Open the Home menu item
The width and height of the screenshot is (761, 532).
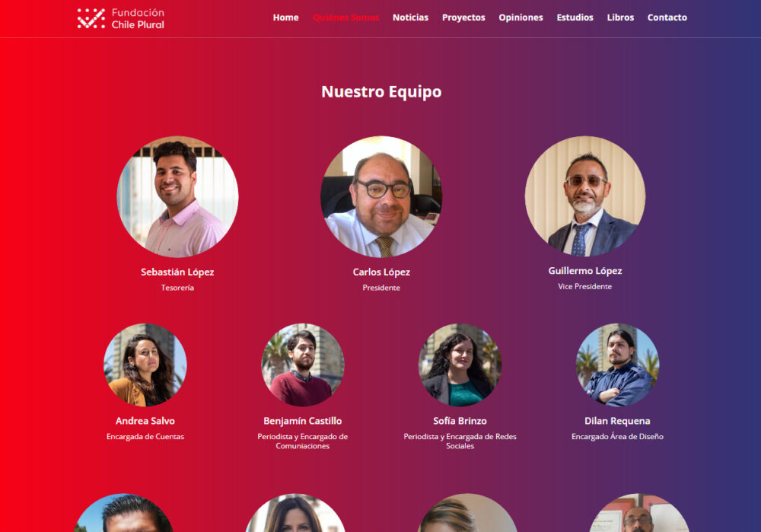tap(286, 18)
